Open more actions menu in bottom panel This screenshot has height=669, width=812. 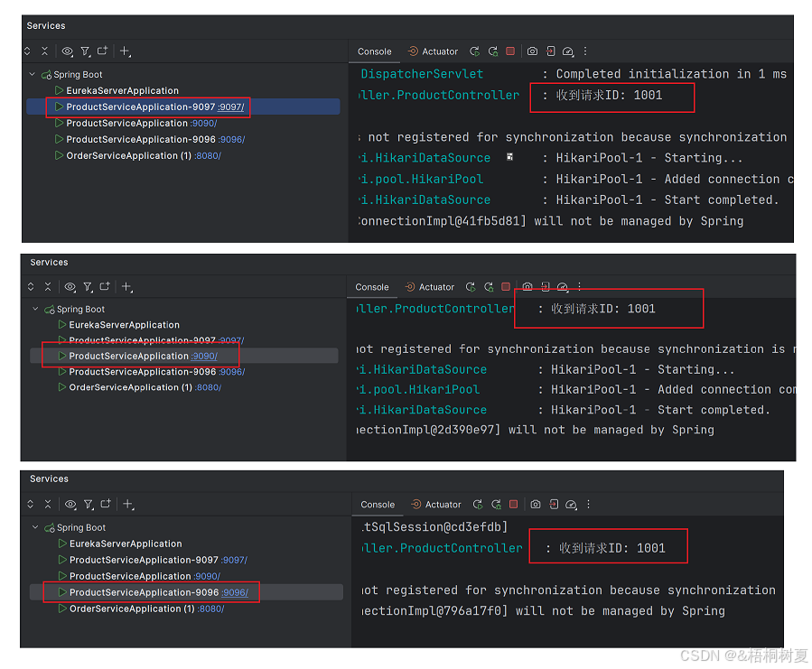pyautogui.click(x=588, y=505)
